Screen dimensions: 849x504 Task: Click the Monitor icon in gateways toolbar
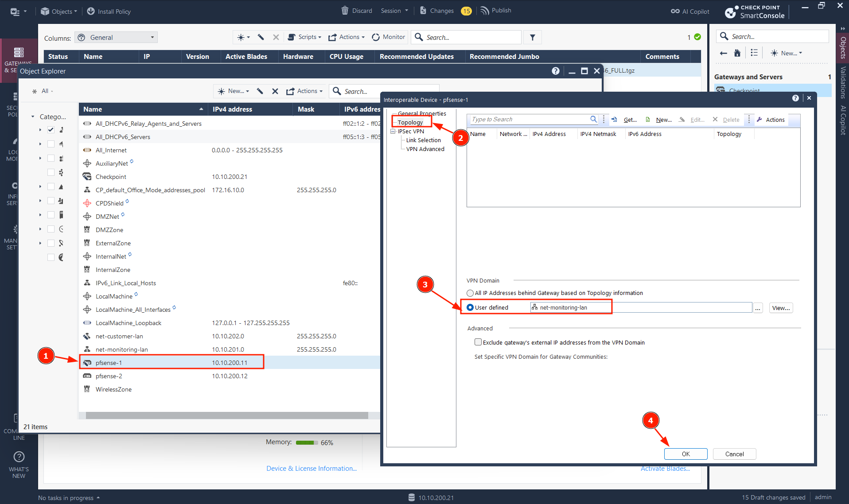(376, 37)
